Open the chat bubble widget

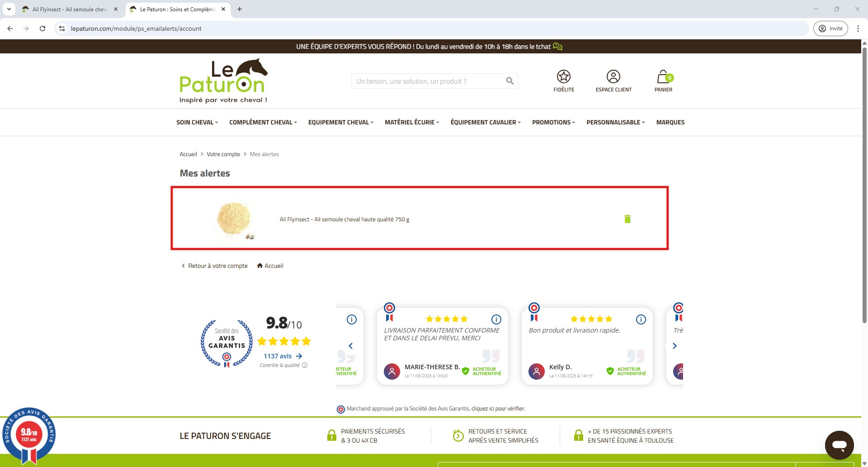pos(839,445)
